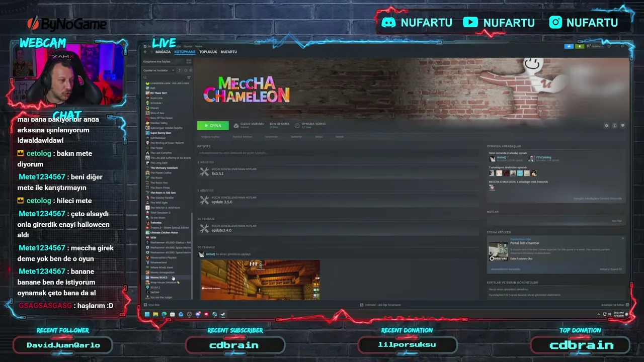Click the YouTube icon in stream overlay
The image size is (644, 362).
pos(470,22)
